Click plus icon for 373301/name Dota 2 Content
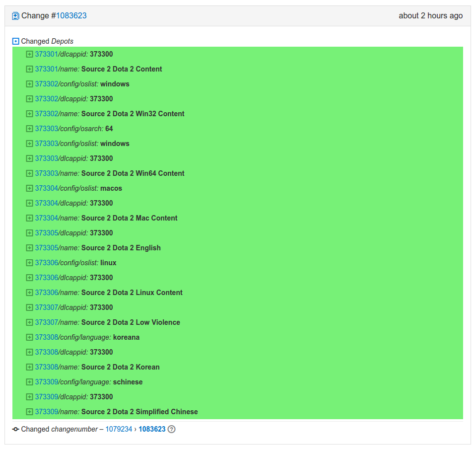 [x=29, y=69]
